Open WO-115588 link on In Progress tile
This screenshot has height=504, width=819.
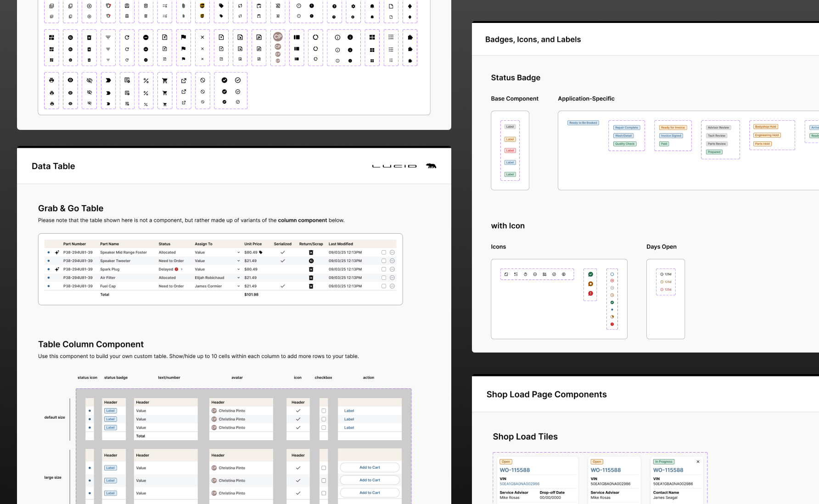[668, 470]
